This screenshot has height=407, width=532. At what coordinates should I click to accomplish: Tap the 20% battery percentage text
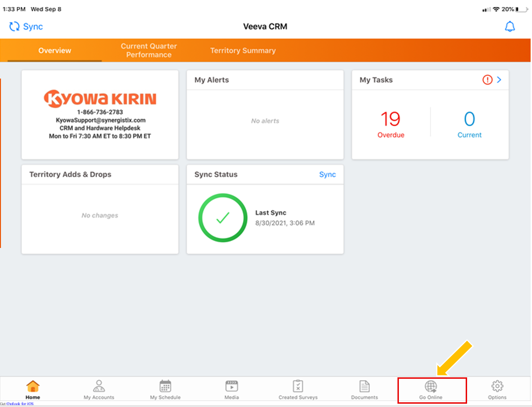tap(508, 9)
